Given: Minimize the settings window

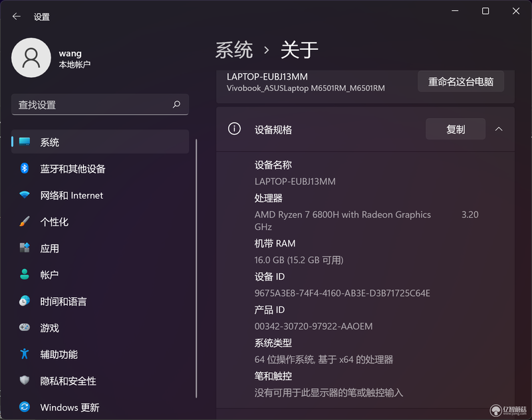Looking at the screenshot, I should point(455,11).
